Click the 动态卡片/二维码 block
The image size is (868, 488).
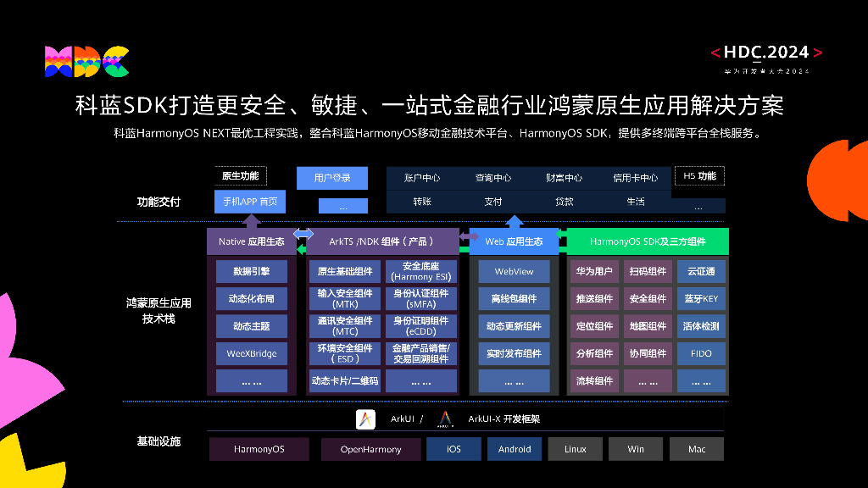coord(345,381)
